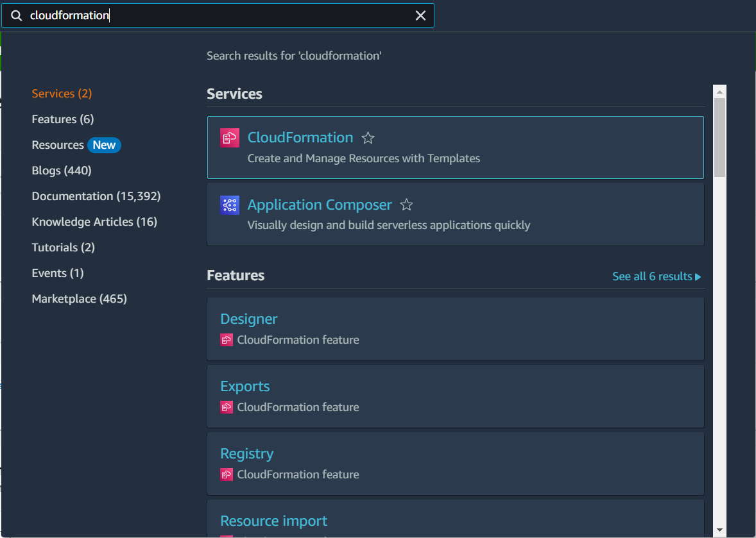Click the icon beside the Exports feature label
This screenshot has height=538, width=756.
[x=226, y=407]
